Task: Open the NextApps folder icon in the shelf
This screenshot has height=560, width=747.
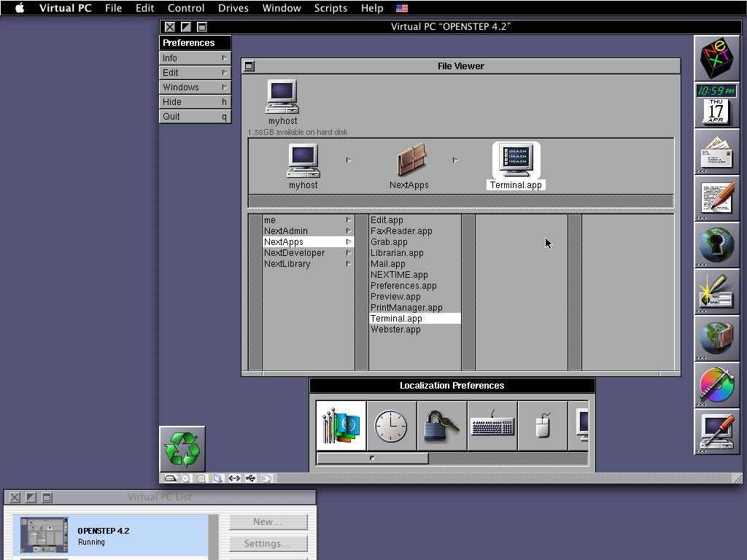Action: point(411,162)
